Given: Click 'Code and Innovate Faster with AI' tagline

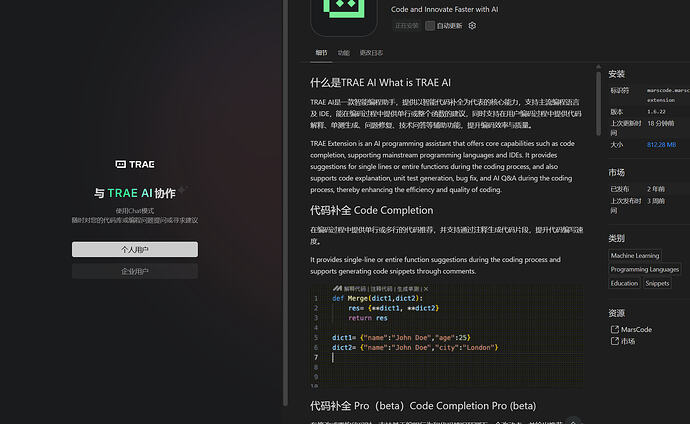Looking at the screenshot, I should pos(444,9).
